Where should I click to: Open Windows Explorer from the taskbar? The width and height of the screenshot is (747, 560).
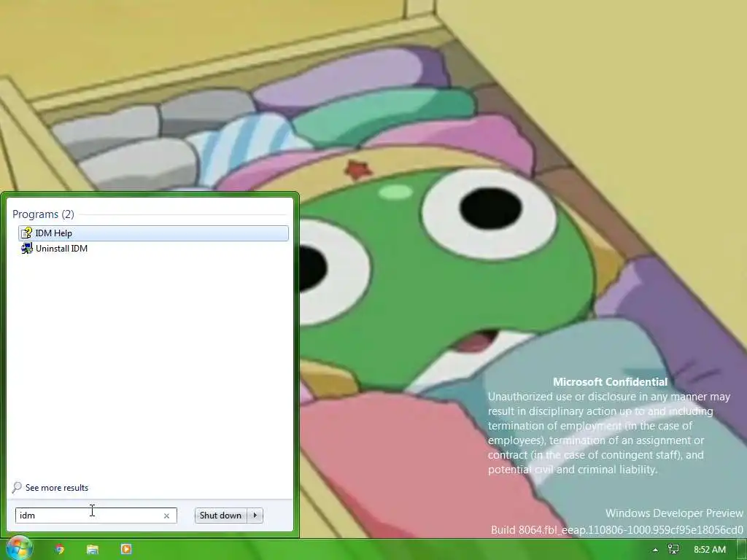tap(93, 549)
